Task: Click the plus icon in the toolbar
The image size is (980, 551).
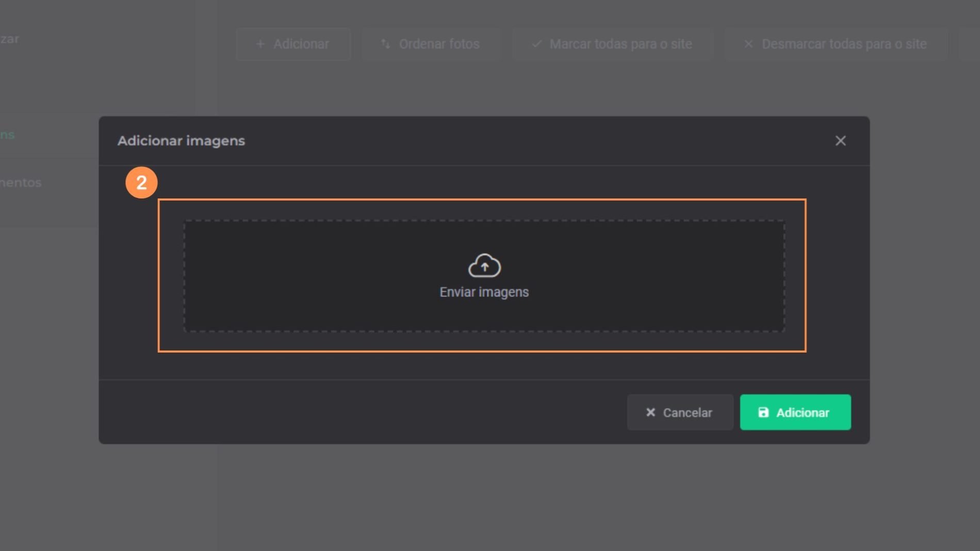Action: (260, 44)
